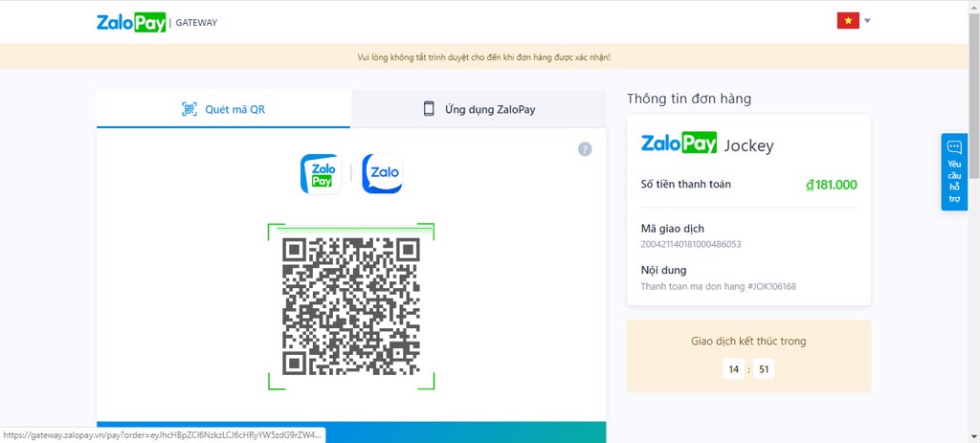
Task: Click the QR scan icon in tab
Action: [x=189, y=109]
